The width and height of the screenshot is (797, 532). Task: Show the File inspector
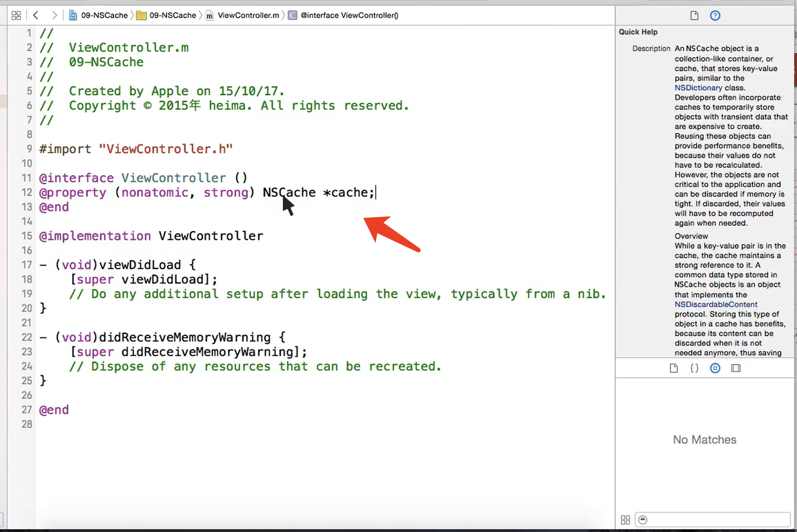click(694, 16)
